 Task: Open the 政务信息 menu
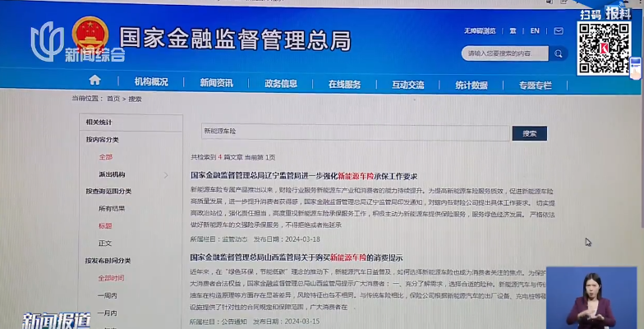[281, 84]
